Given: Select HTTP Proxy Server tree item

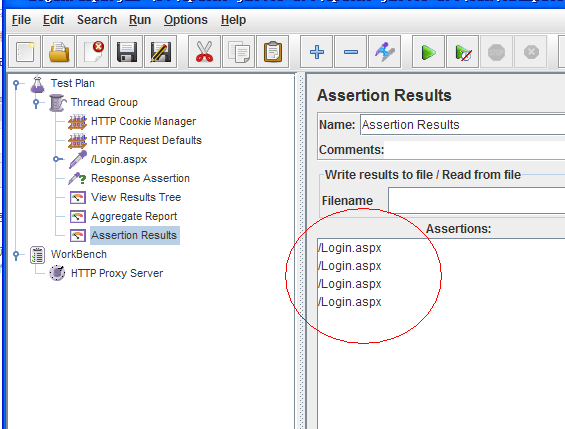Looking at the screenshot, I should [117, 273].
